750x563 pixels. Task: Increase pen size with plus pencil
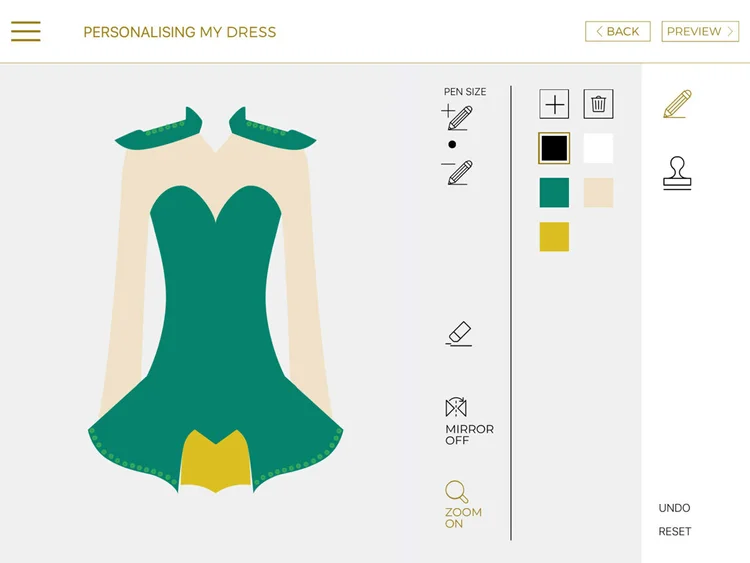click(x=457, y=117)
